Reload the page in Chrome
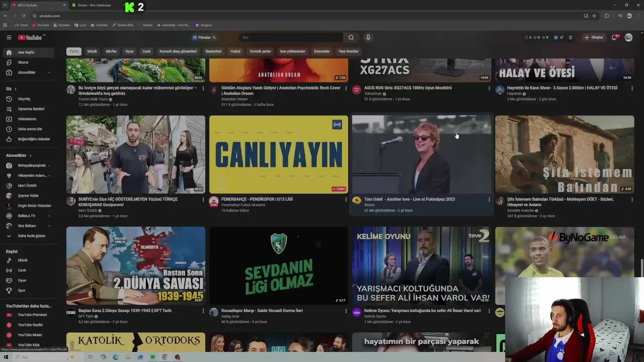 [23, 16]
